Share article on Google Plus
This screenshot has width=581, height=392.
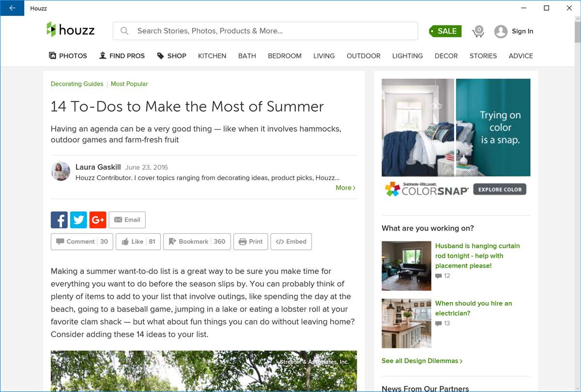pyautogui.click(x=98, y=220)
